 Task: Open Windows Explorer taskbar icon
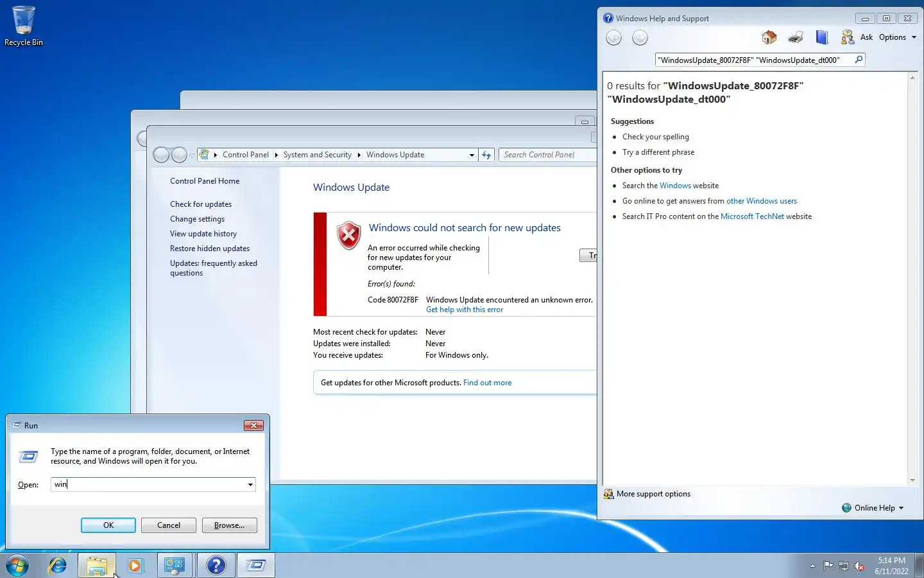pos(97,566)
